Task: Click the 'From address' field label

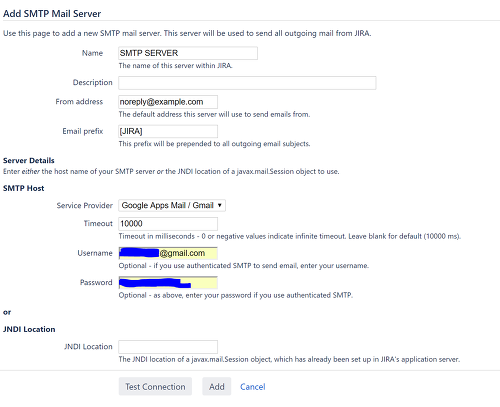Action: coord(79,102)
